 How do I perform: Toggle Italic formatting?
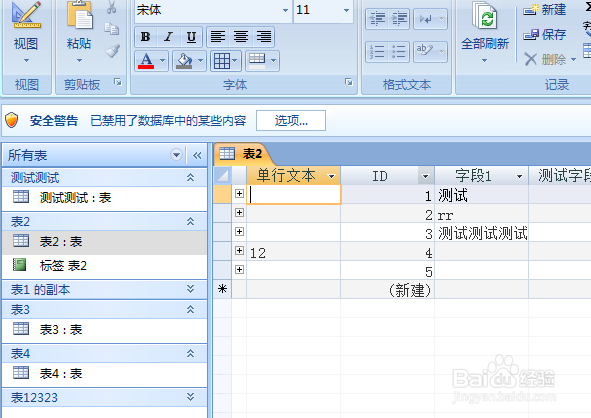click(168, 37)
